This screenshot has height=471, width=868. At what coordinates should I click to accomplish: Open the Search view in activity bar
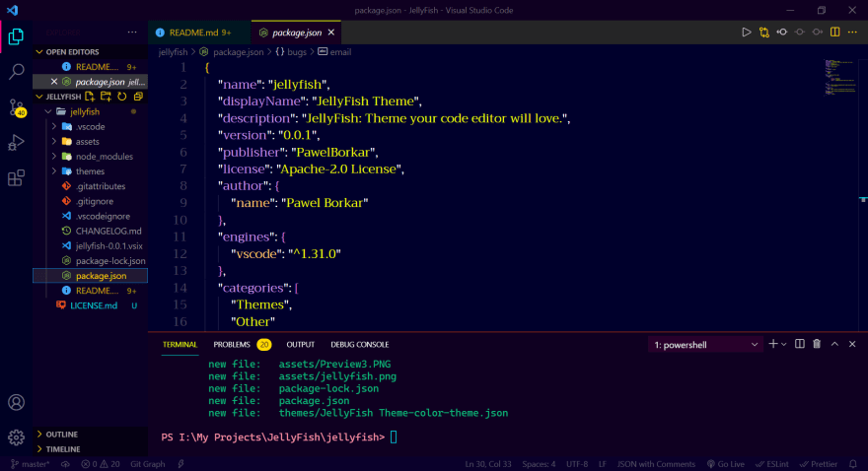[16, 71]
